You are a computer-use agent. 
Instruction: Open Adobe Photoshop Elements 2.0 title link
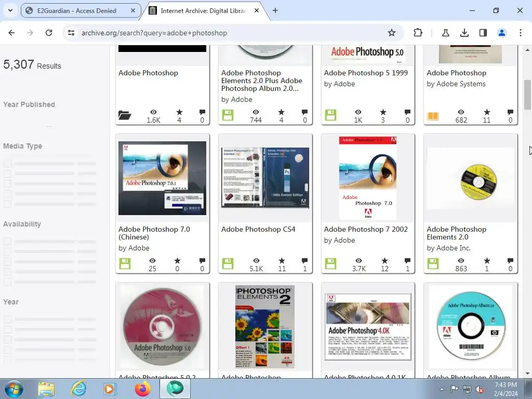[456, 233]
